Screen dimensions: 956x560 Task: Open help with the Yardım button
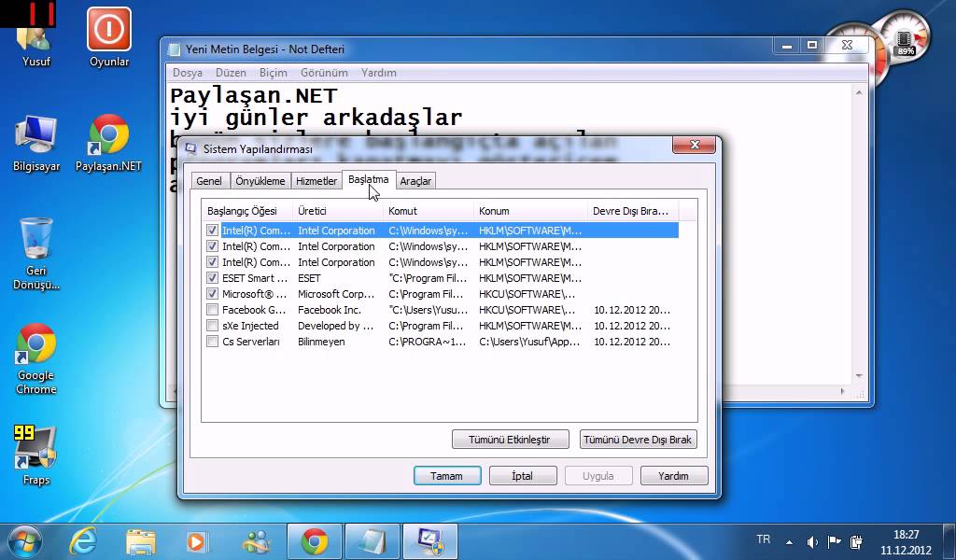pyautogui.click(x=674, y=476)
